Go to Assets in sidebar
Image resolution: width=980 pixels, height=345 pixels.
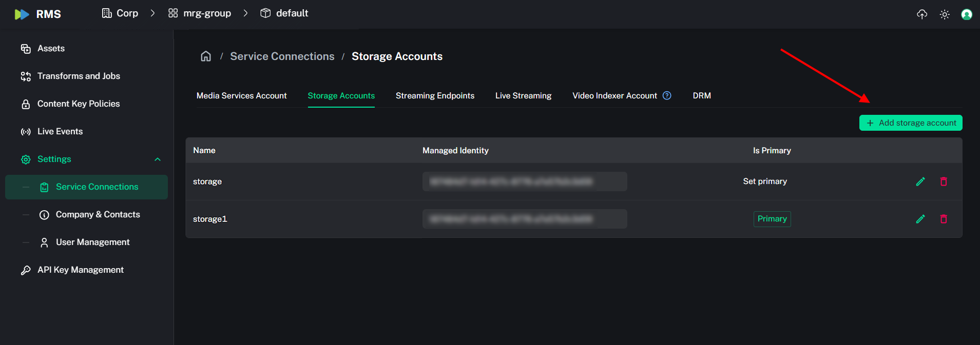(51, 48)
